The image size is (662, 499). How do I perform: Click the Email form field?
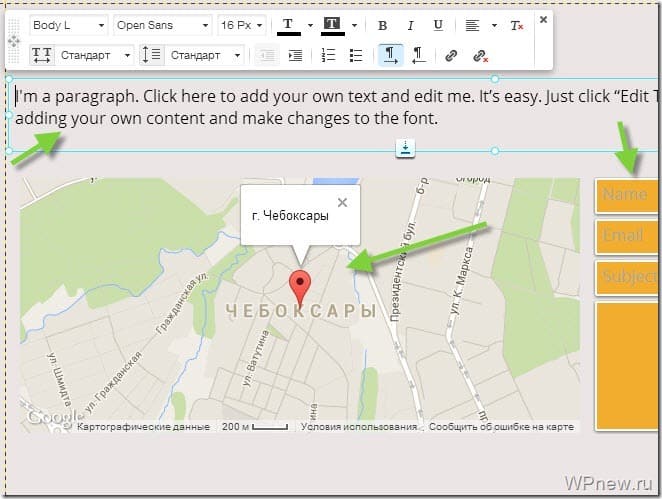tap(627, 237)
